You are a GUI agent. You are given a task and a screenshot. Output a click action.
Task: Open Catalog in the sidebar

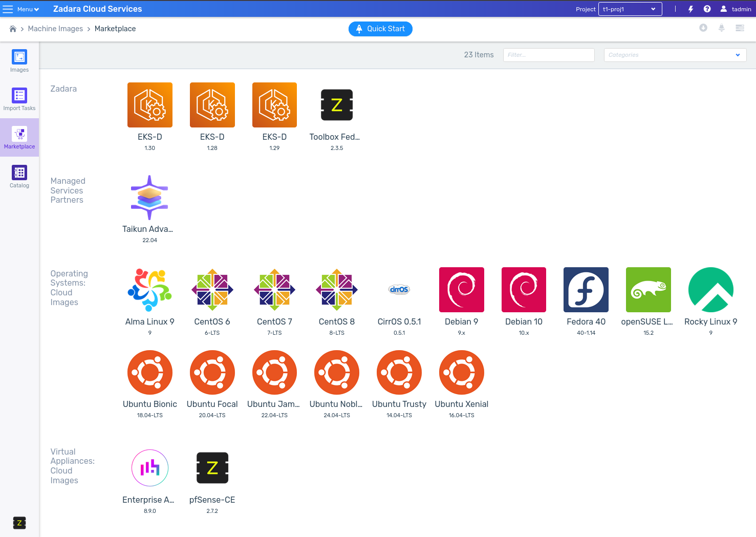[x=19, y=177]
